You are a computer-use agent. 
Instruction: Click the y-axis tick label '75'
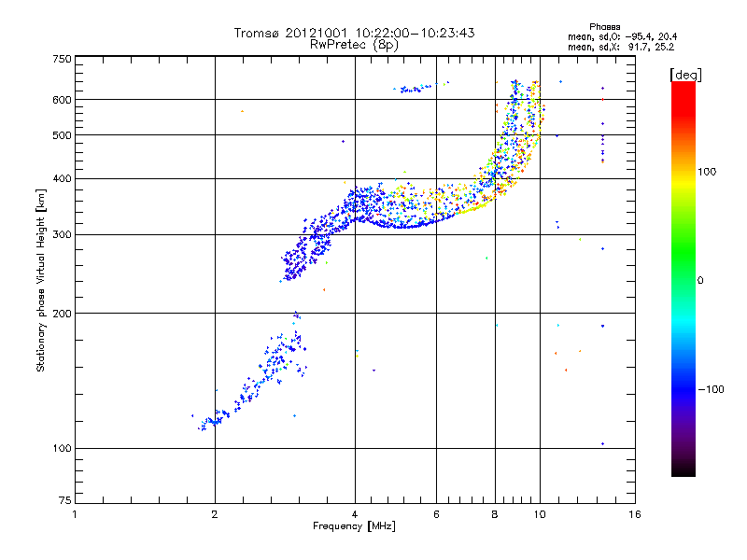(65, 500)
